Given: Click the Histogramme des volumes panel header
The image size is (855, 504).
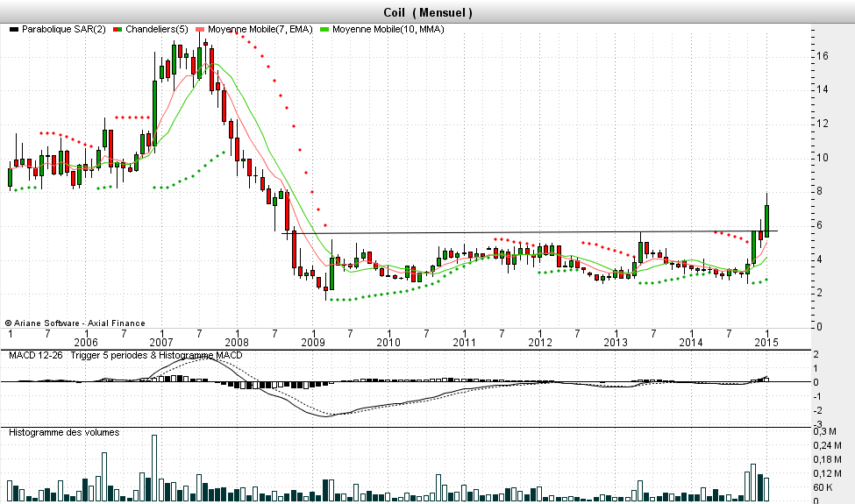Looking at the screenshot, I should click(x=64, y=432).
